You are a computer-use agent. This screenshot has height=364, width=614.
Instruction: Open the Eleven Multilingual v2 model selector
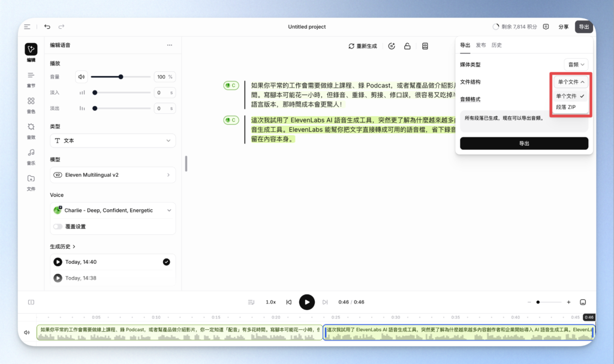click(x=113, y=175)
